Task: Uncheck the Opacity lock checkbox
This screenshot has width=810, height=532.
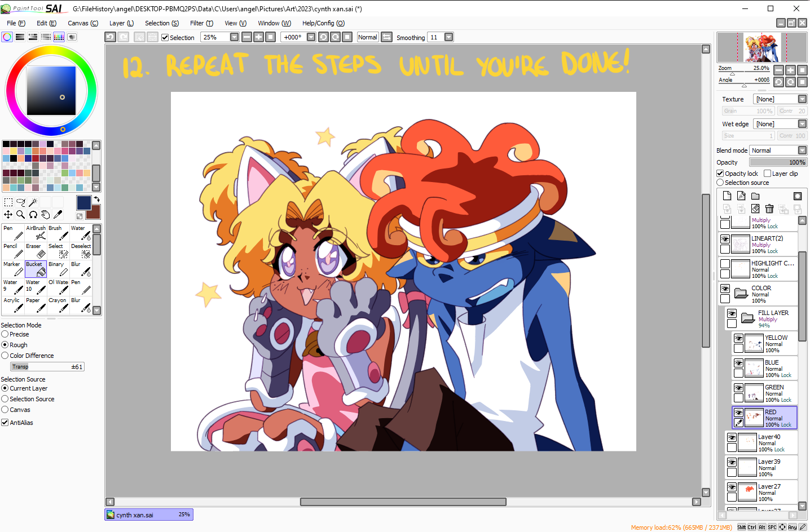Action: pyautogui.click(x=720, y=174)
